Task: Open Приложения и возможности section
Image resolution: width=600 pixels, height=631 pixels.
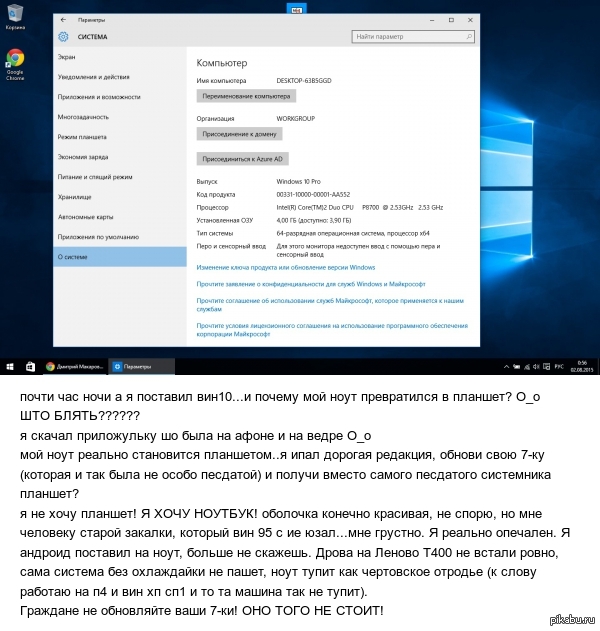Action: (120, 97)
